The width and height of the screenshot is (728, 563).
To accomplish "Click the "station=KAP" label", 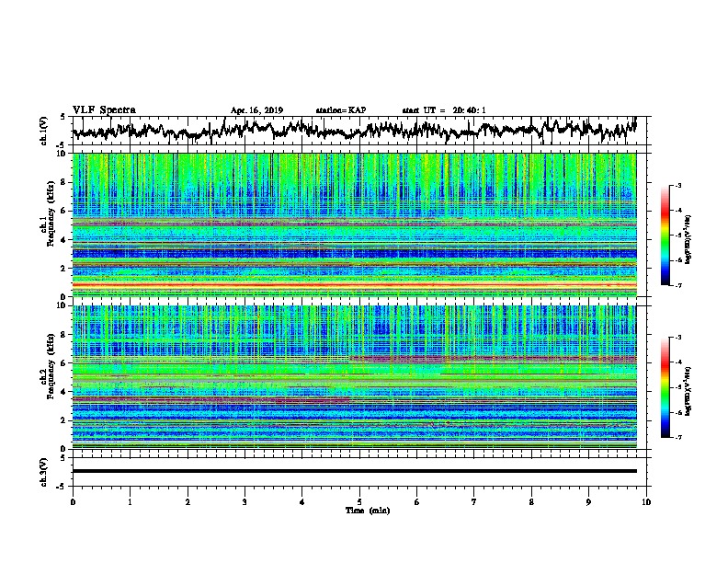I will click(x=341, y=110).
